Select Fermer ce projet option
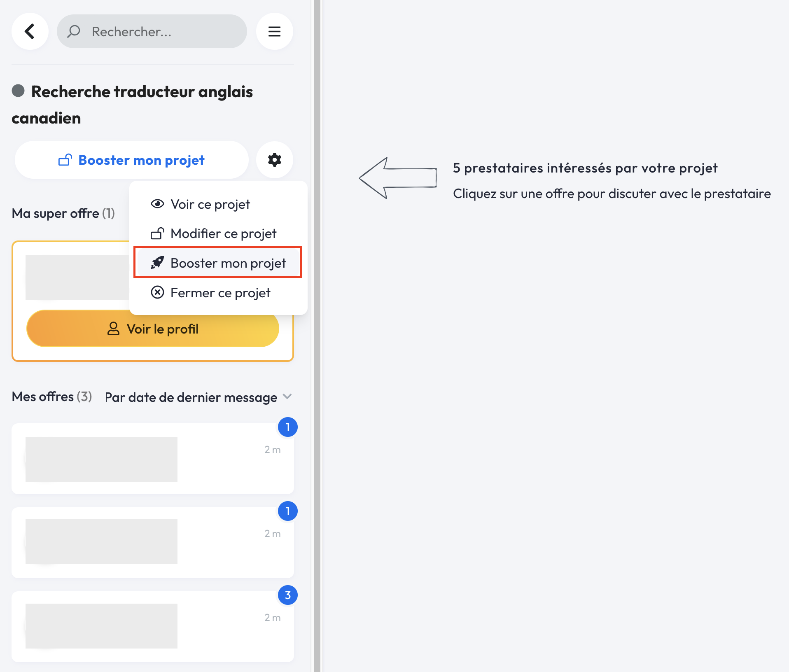 (x=220, y=293)
